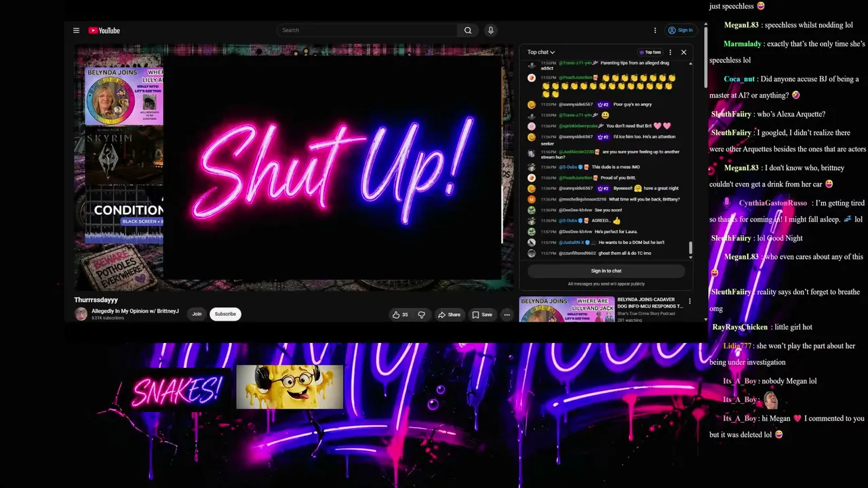Open channel avatar for Allegedly In My Opinion
Image resolution: width=868 pixels, height=488 pixels.
pyautogui.click(x=81, y=314)
